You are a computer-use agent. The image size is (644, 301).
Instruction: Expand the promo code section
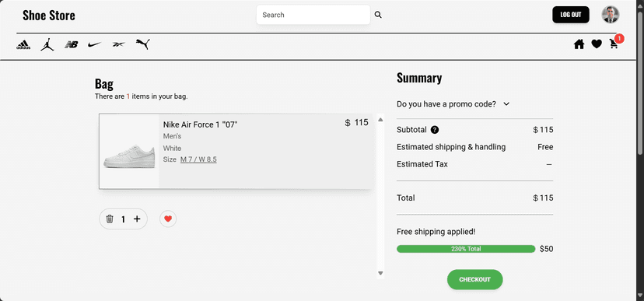tap(453, 104)
